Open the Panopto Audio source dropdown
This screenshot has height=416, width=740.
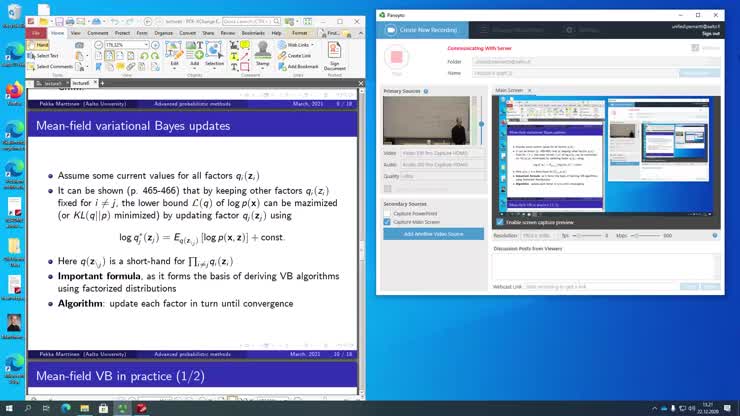click(442, 164)
